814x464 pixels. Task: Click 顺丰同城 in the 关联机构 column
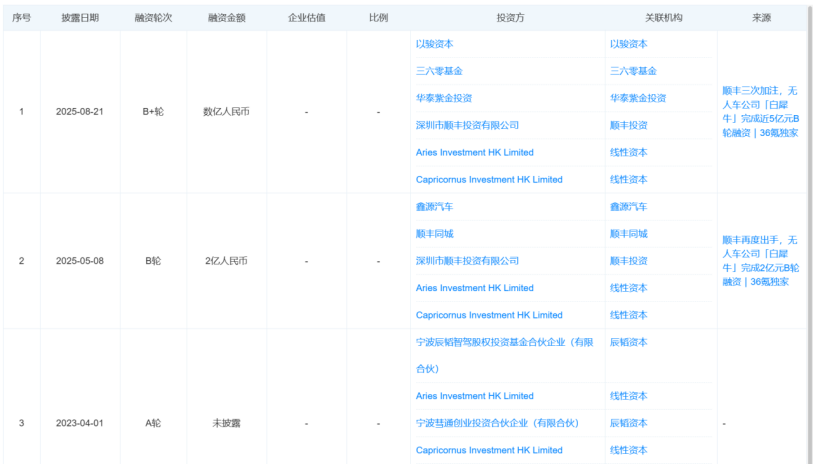[628, 233]
